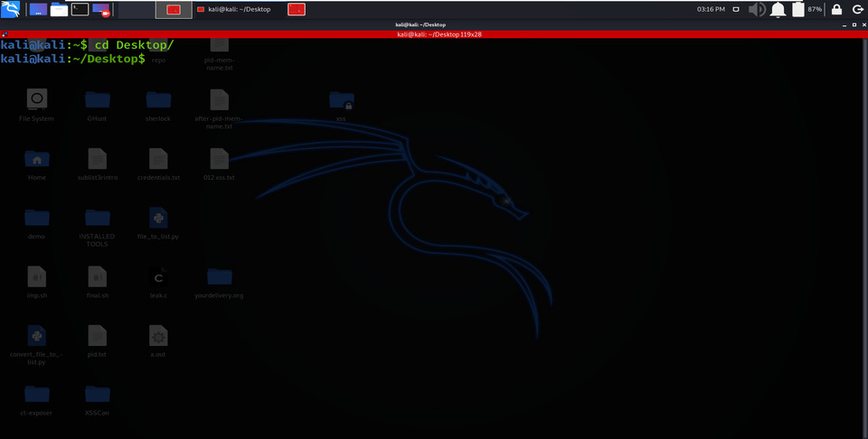Image resolution: width=868 pixels, height=439 pixels.
Task: Click the red terminal titlebar showing 119x28
Action: 434,34
